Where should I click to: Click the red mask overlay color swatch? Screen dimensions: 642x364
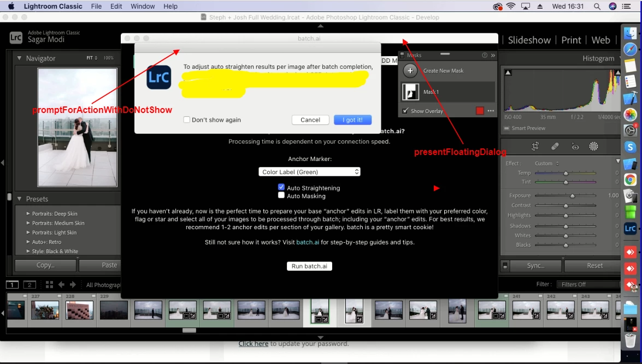click(x=480, y=111)
